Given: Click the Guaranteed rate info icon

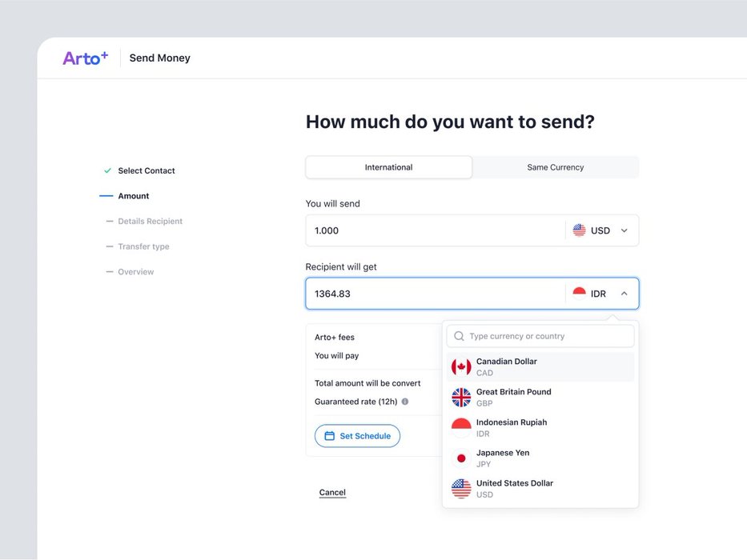Looking at the screenshot, I should [405, 402].
